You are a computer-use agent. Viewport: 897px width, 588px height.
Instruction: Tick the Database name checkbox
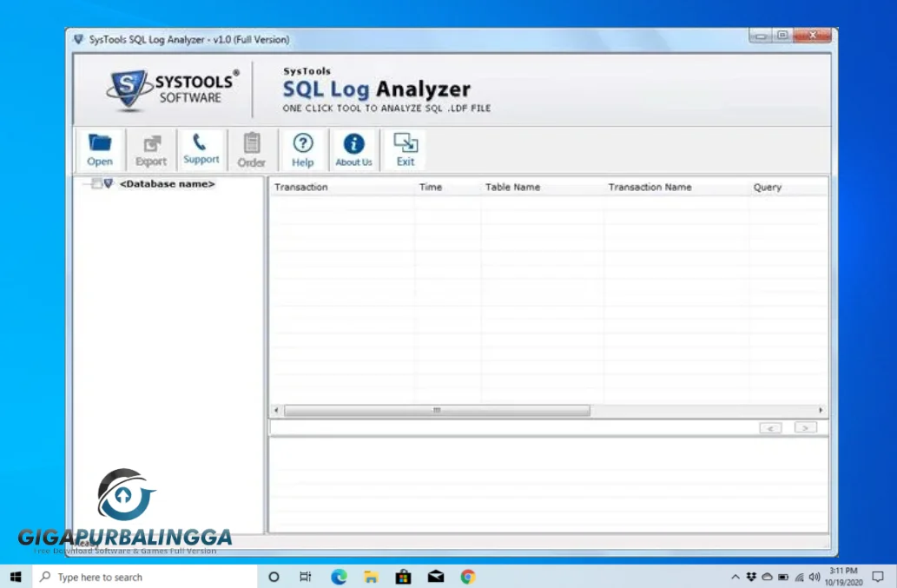pos(96,183)
